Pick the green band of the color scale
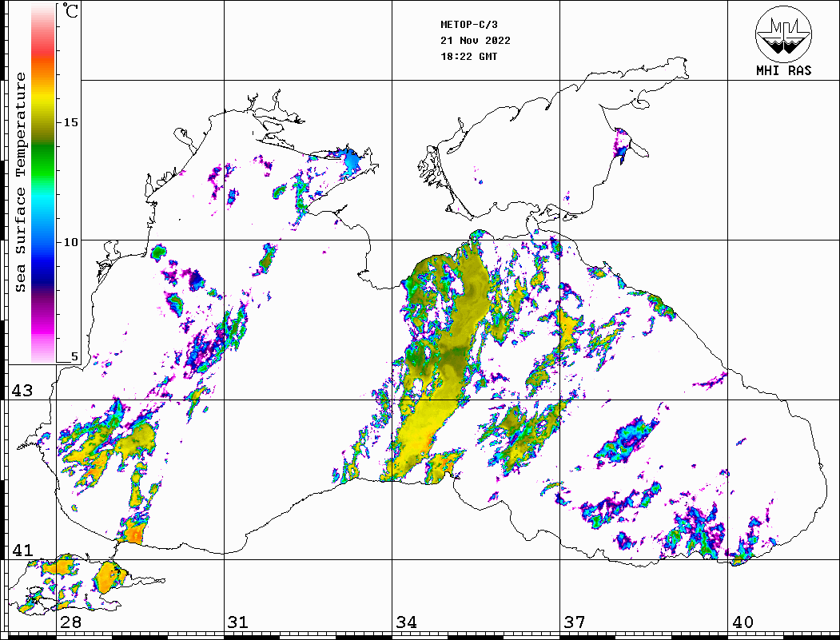 (43, 161)
